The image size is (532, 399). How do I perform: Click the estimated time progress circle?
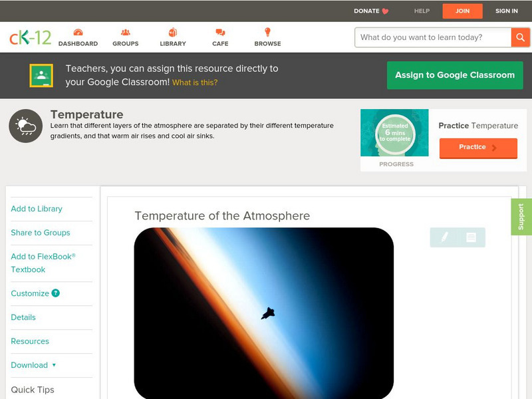pyautogui.click(x=395, y=133)
